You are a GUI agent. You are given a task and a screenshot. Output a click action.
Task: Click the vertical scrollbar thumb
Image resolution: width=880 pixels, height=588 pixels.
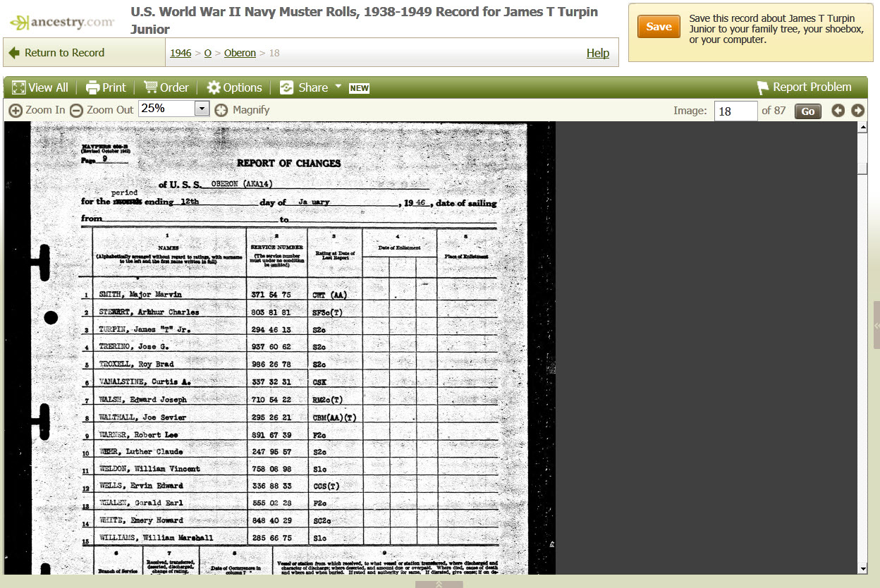(x=863, y=169)
